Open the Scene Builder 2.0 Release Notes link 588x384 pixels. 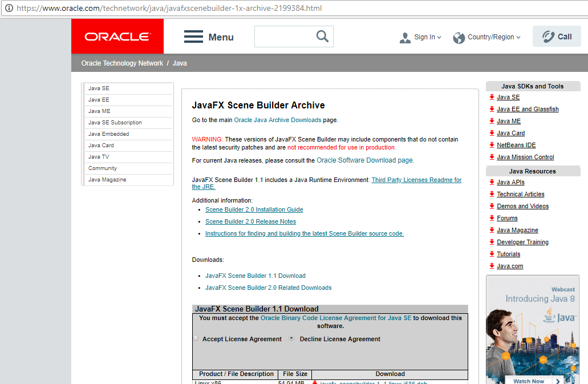250,221
